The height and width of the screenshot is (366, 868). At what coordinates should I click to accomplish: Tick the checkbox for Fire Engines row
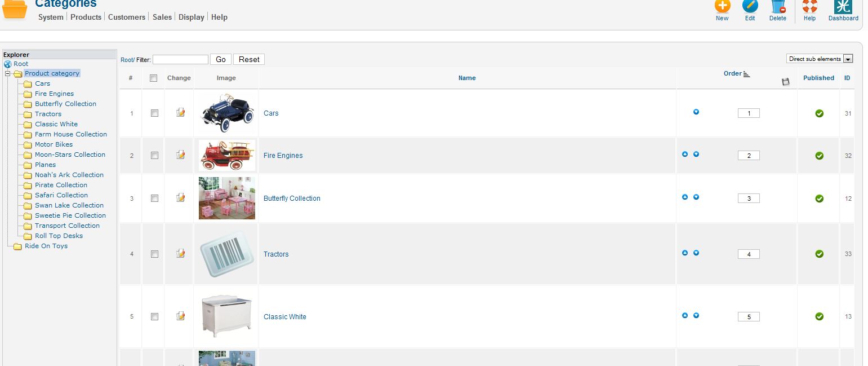pyautogui.click(x=154, y=156)
